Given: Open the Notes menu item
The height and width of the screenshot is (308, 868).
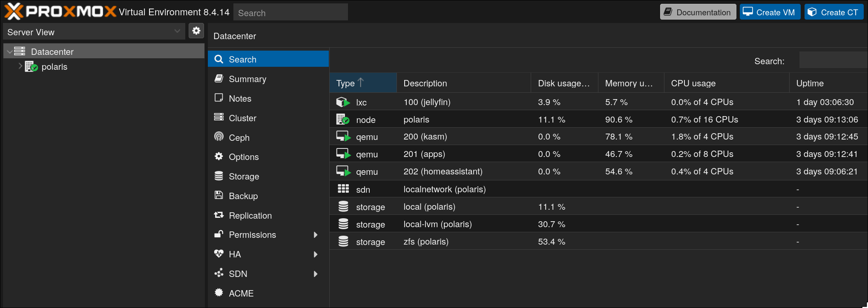Looking at the screenshot, I should 268,98.
